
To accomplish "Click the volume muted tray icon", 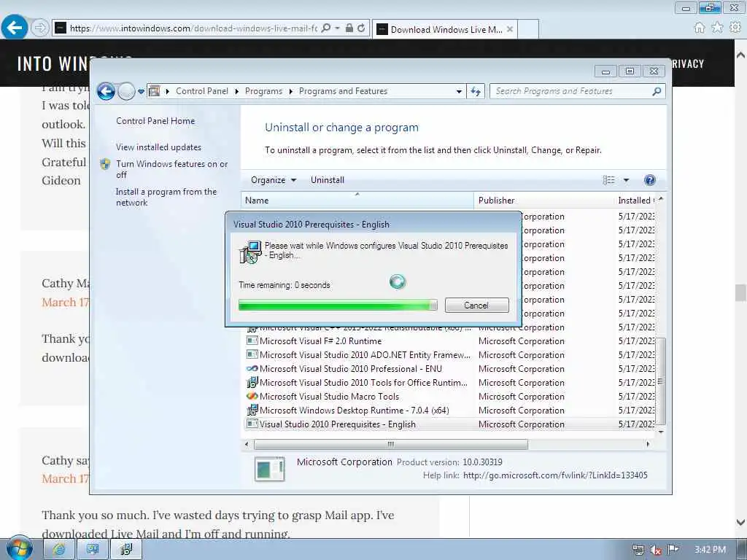I will 656,550.
